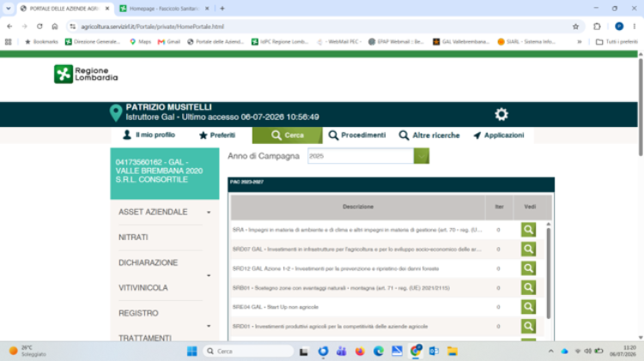View details for SRD01 Investimenti produttivi row
644x361 pixels.
pyautogui.click(x=528, y=326)
